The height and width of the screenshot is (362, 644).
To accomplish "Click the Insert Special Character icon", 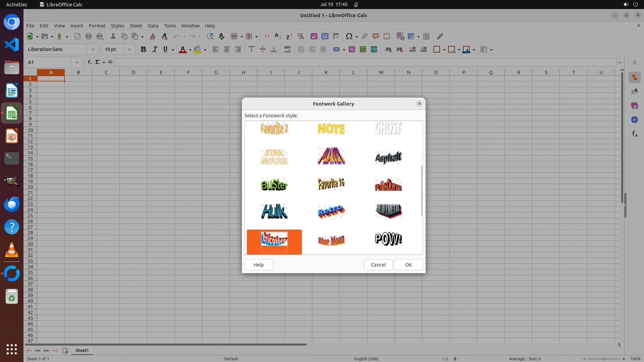I will click(349, 36).
